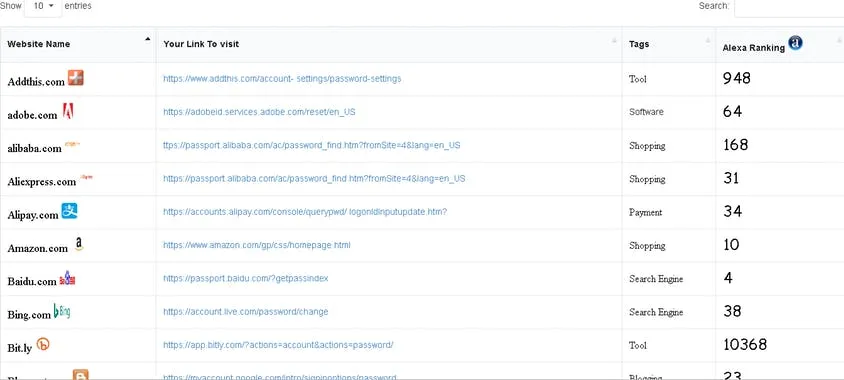Open the addthis.com password-settings link
Image resolution: width=844 pixels, height=380 pixels.
click(282, 79)
